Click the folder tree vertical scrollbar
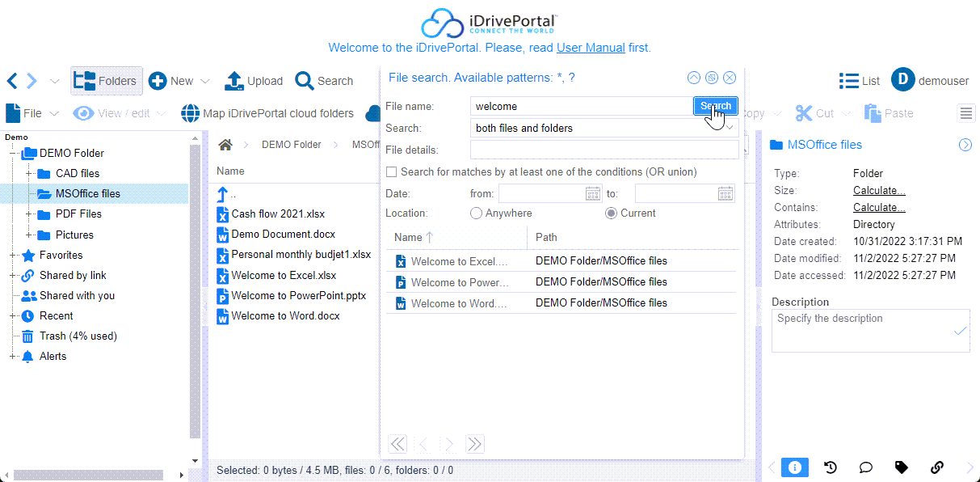 point(195,291)
